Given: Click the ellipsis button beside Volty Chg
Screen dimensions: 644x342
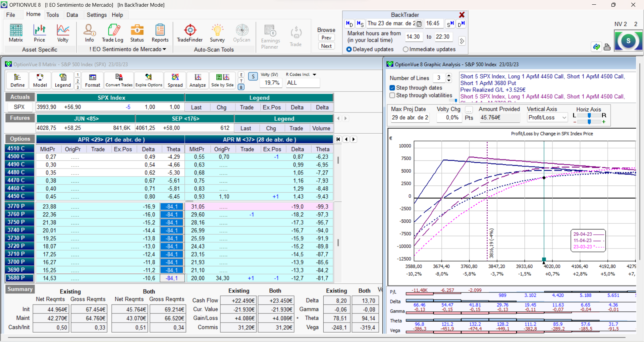Looking at the screenshot, I should (469, 110).
